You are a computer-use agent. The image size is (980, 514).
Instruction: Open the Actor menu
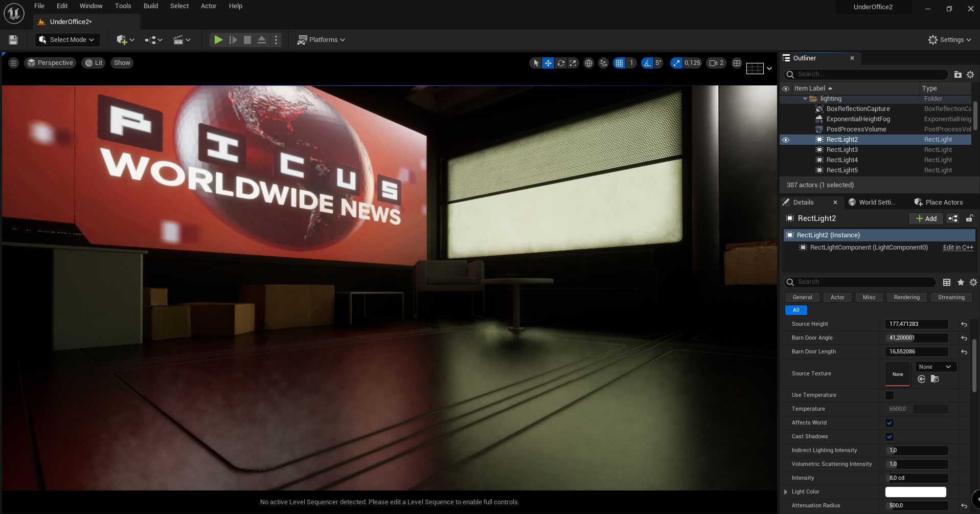(x=209, y=6)
